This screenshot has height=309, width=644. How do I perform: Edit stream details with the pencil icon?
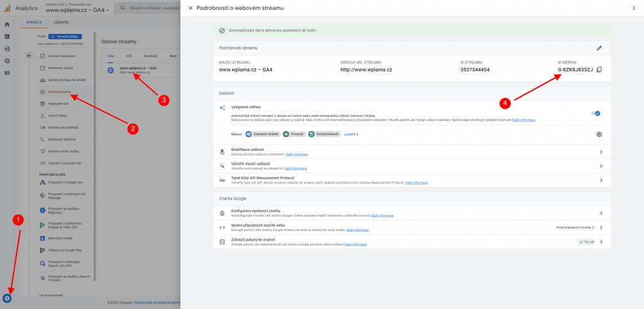tap(599, 48)
